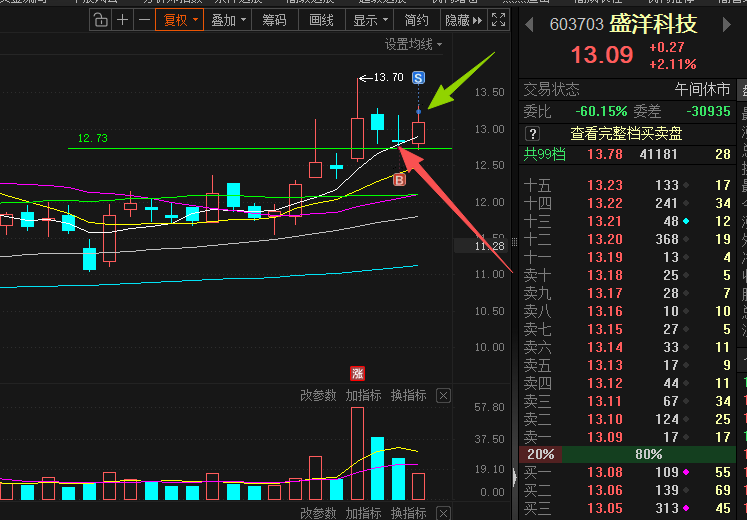The image size is (747, 520).
Task: Zoom out chart with minus button
Action: (144, 20)
